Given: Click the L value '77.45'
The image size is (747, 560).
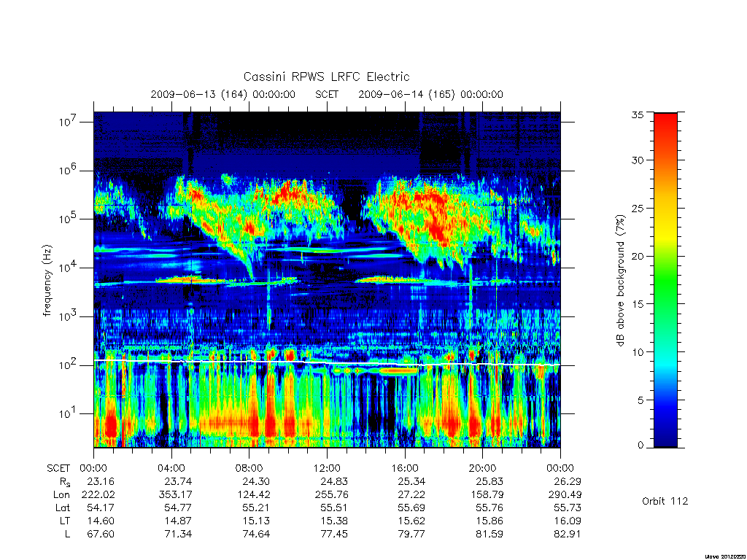Looking at the screenshot, I should tap(334, 534).
